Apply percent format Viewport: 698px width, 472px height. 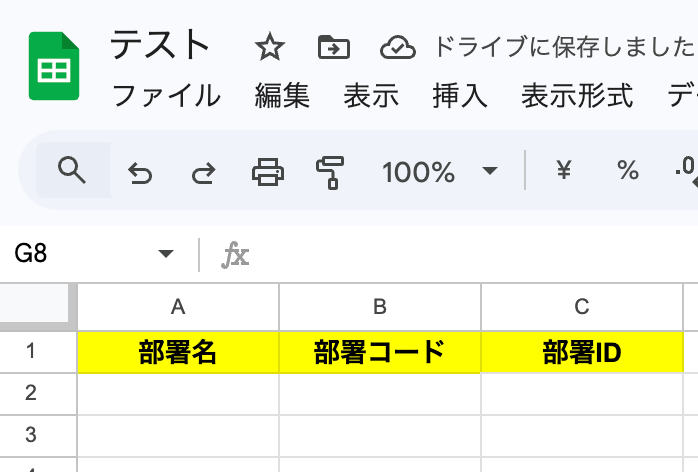click(x=628, y=170)
